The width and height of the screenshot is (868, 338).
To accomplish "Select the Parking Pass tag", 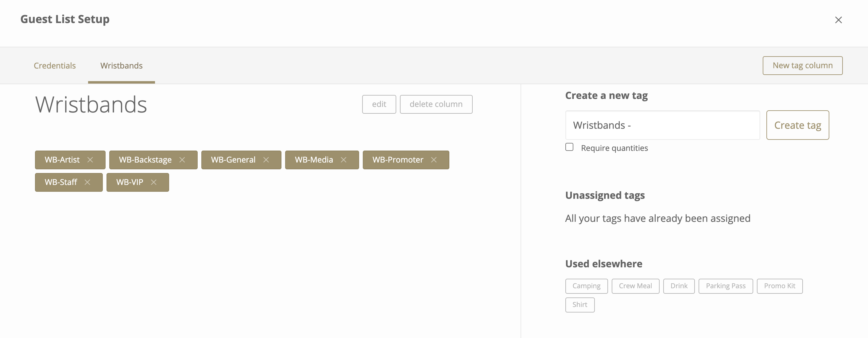I will click(x=726, y=286).
